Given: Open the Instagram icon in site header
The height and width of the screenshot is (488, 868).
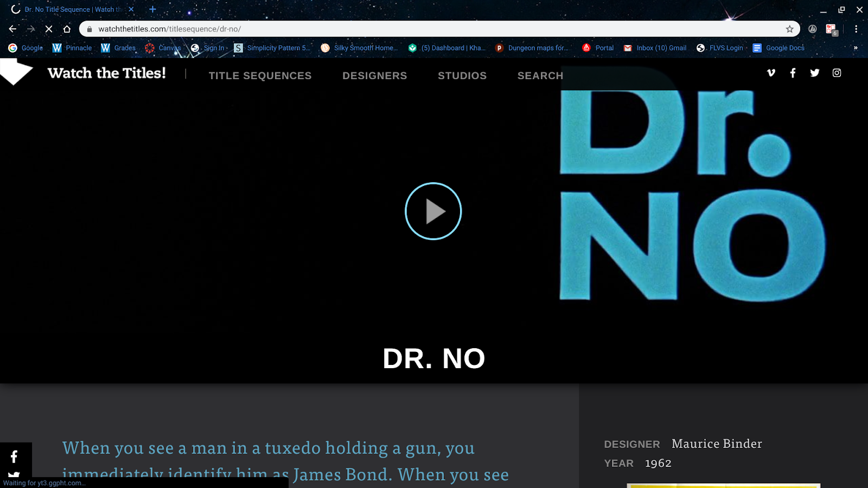Looking at the screenshot, I should 837,73.
